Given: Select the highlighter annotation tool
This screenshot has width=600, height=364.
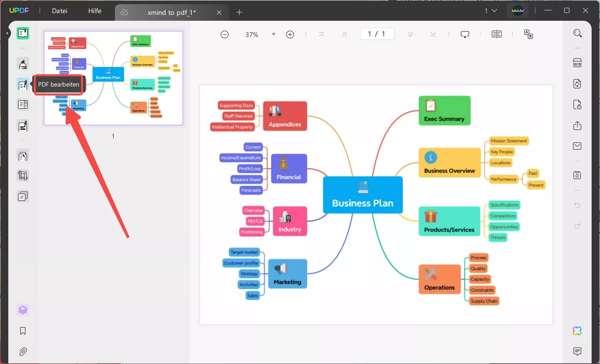Looking at the screenshot, I should (x=23, y=64).
